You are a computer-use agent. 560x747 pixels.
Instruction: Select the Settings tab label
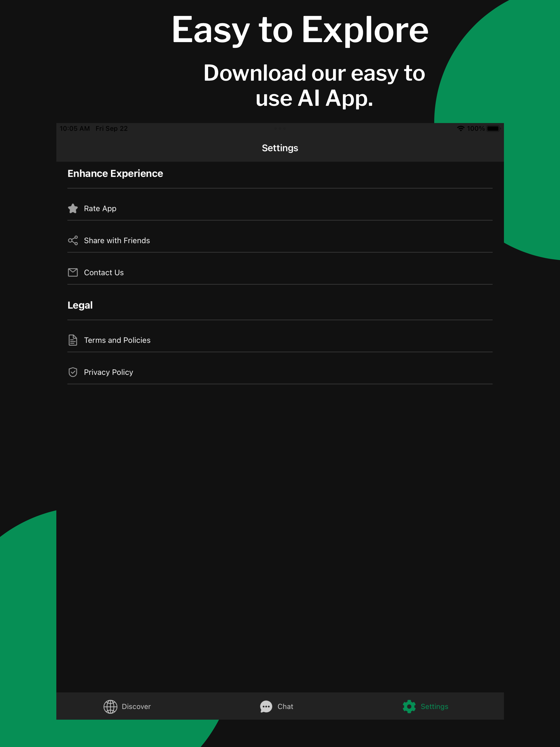point(434,707)
